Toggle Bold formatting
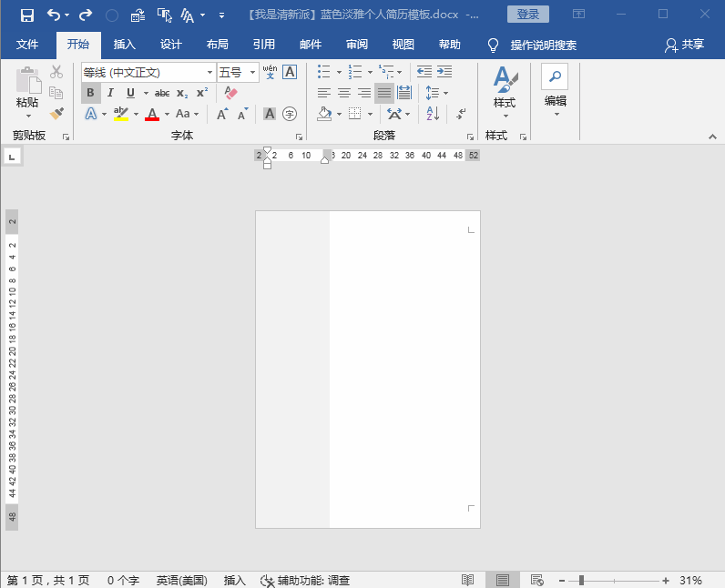Image resolution: width=725 pixels, height=588 pixels. click(91, 93)
